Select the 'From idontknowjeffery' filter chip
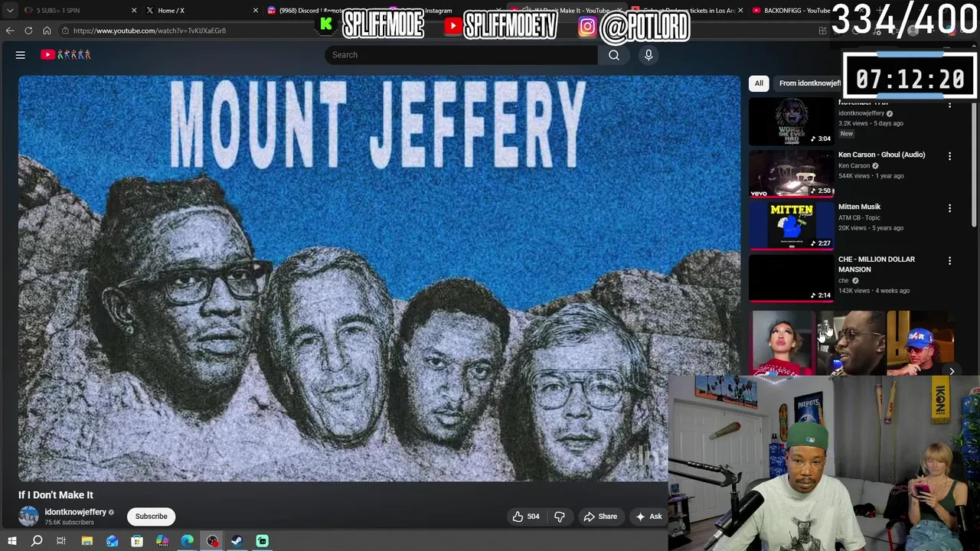Screen dimensions: 980x551 pyautogui.click(x=810, y=83)
